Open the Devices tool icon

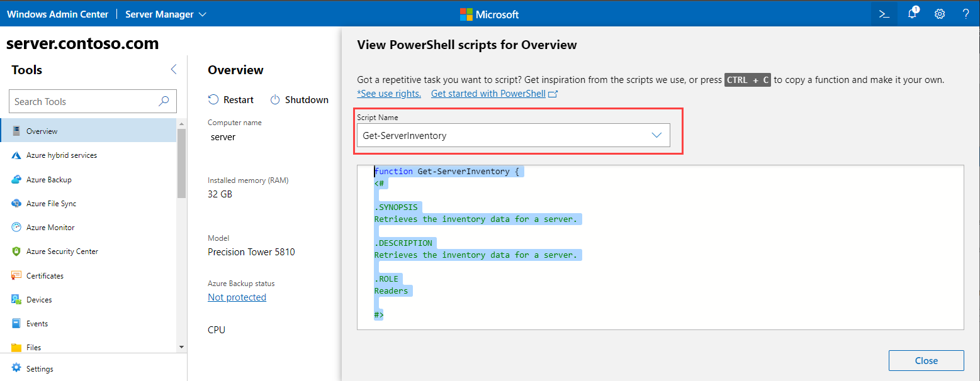16,299
